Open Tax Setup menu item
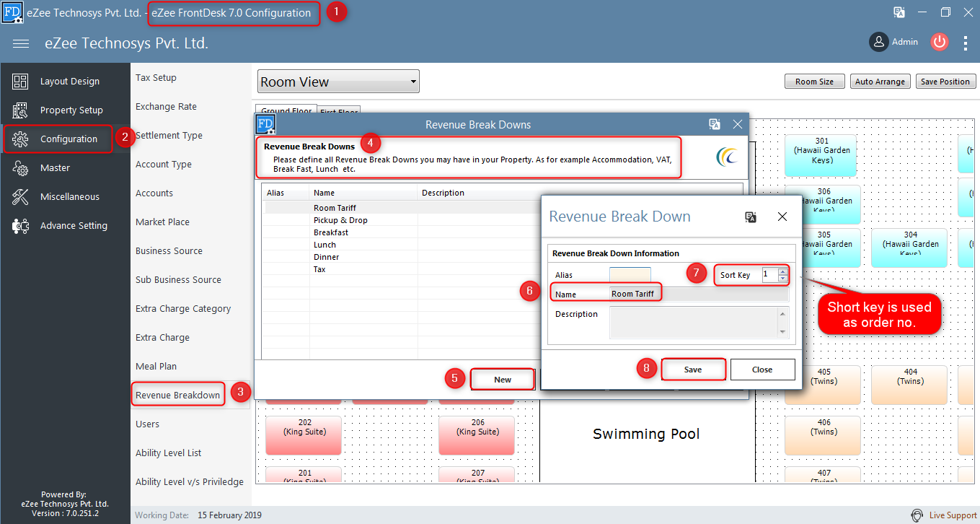The width and height of the screenshot is (980, 524). 156,78
